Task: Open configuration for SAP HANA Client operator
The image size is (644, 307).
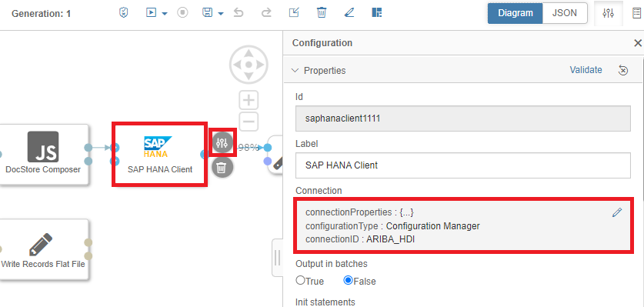Action: [222, 143]
